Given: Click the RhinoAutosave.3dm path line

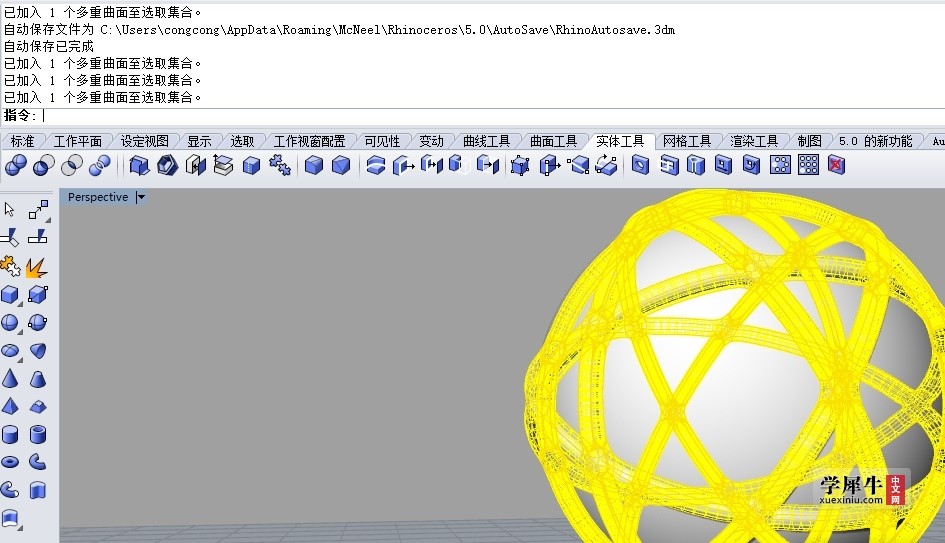Looking at the screenshot, I should [339, 30].
